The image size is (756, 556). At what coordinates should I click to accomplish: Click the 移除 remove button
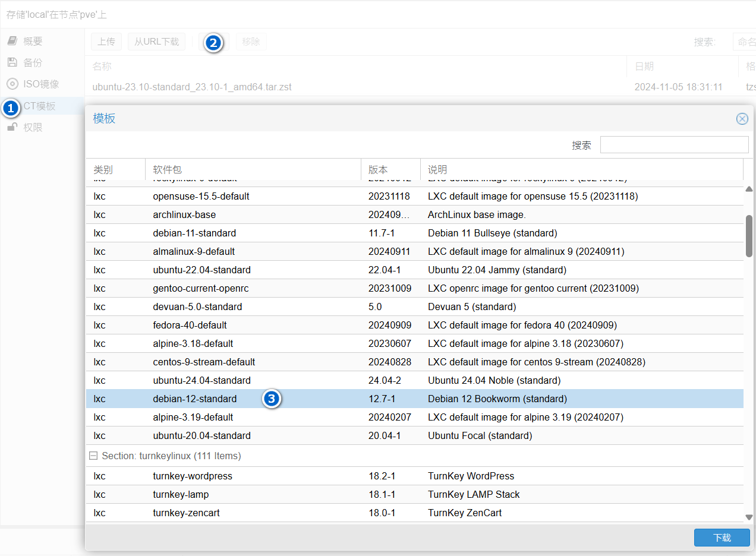click(x=251, y=42)
